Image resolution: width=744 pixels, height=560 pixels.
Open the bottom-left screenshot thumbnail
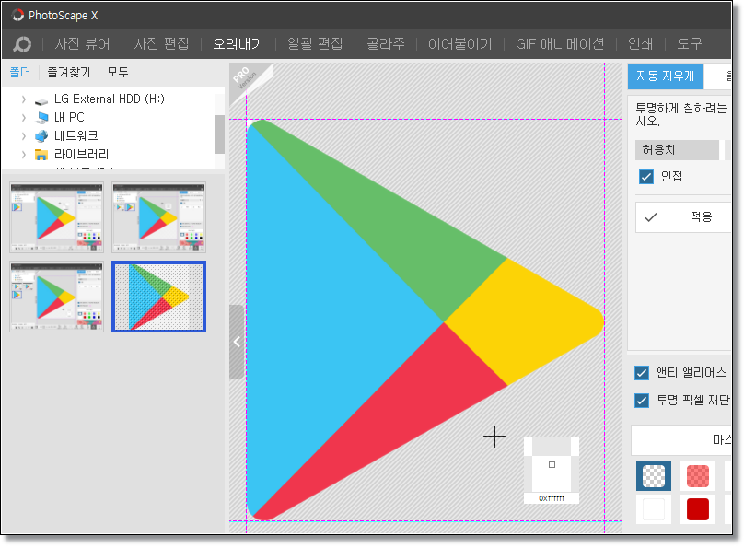pos(56,297)
